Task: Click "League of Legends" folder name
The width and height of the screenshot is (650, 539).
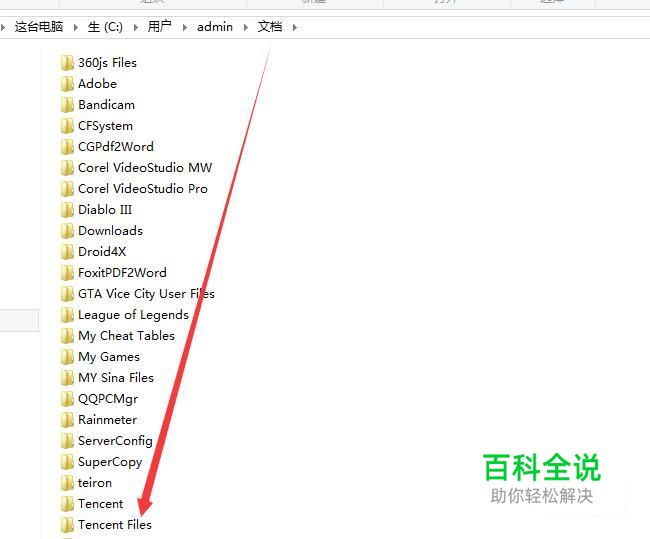Action: (x=133, y=316)
